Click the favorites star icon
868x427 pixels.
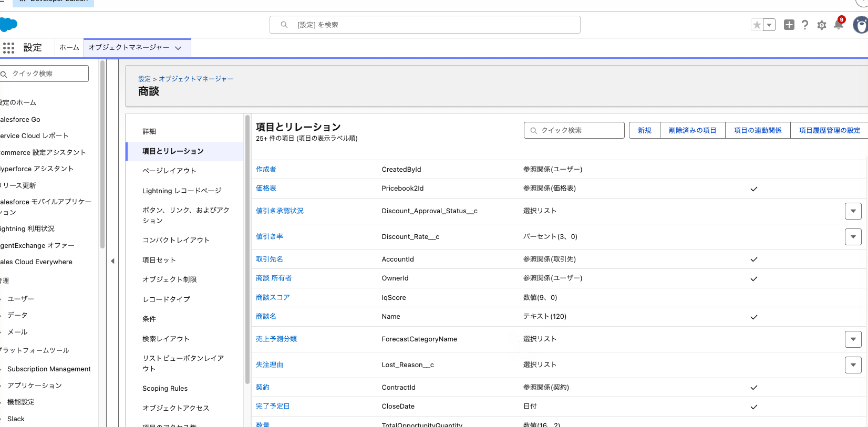click(x=757, y=25)
